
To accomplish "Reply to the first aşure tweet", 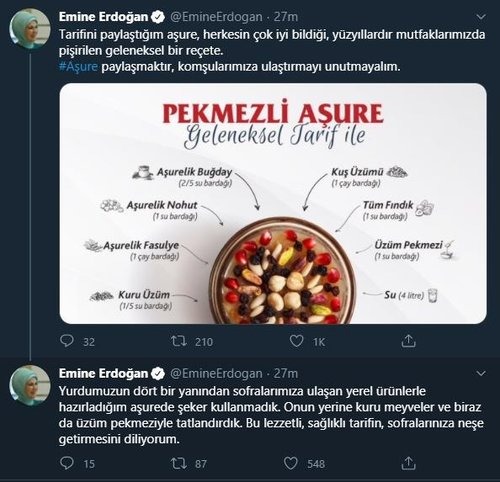I will pyautogui.click(x=67, y=341).
